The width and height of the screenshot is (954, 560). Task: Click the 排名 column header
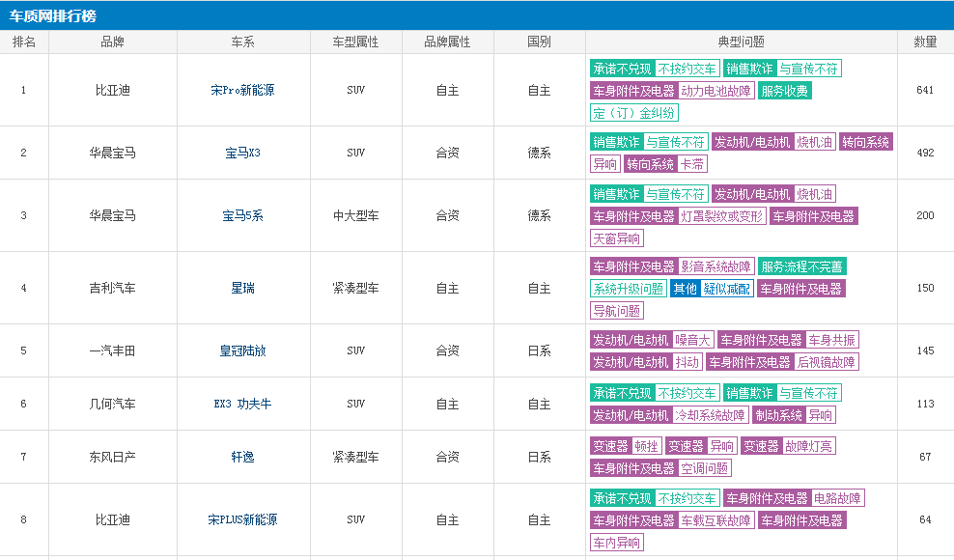24,42
